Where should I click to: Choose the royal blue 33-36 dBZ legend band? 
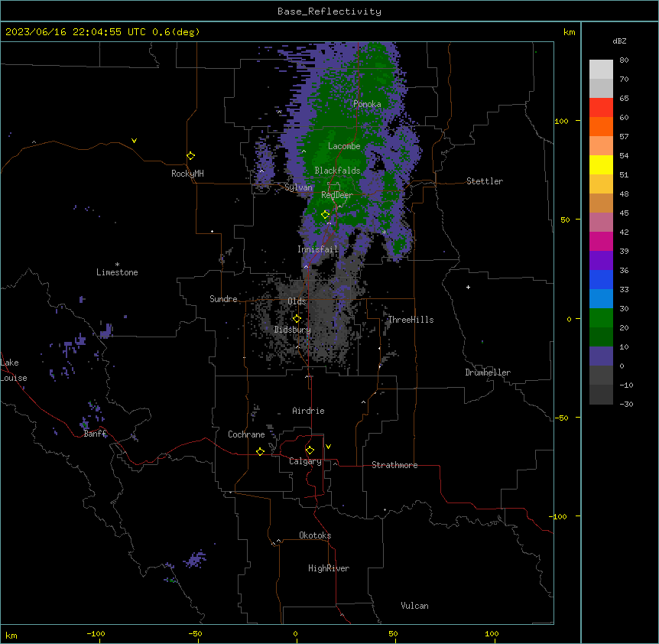(601, 279)
